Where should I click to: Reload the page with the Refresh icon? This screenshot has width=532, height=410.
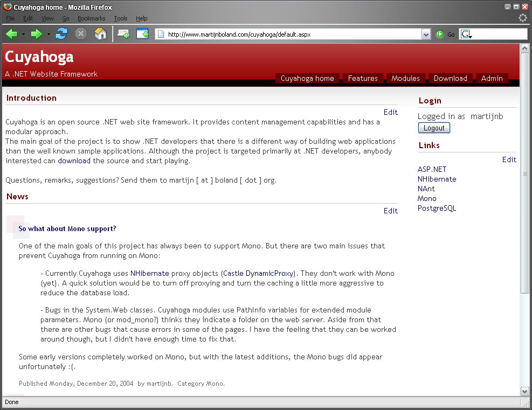(61, 34)
